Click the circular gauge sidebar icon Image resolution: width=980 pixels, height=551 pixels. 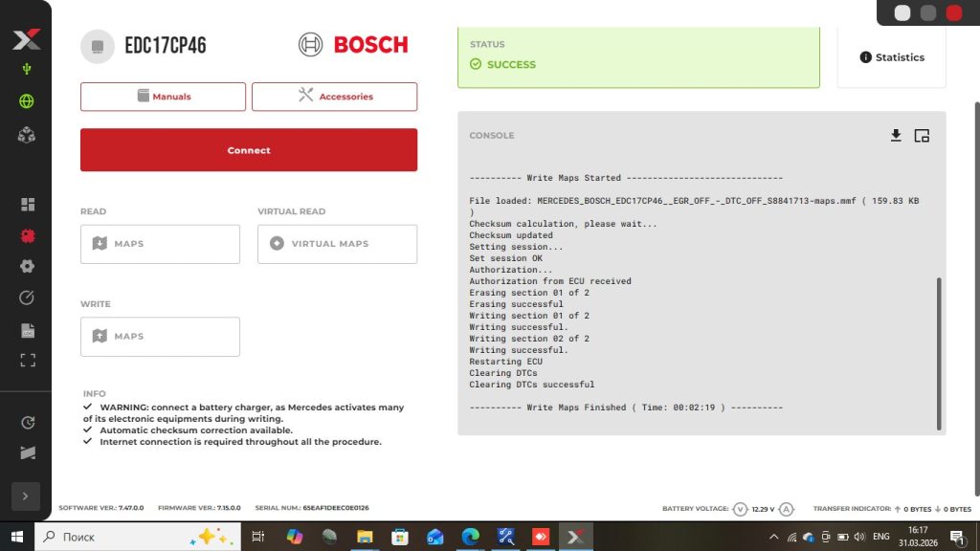coord(26,298)
